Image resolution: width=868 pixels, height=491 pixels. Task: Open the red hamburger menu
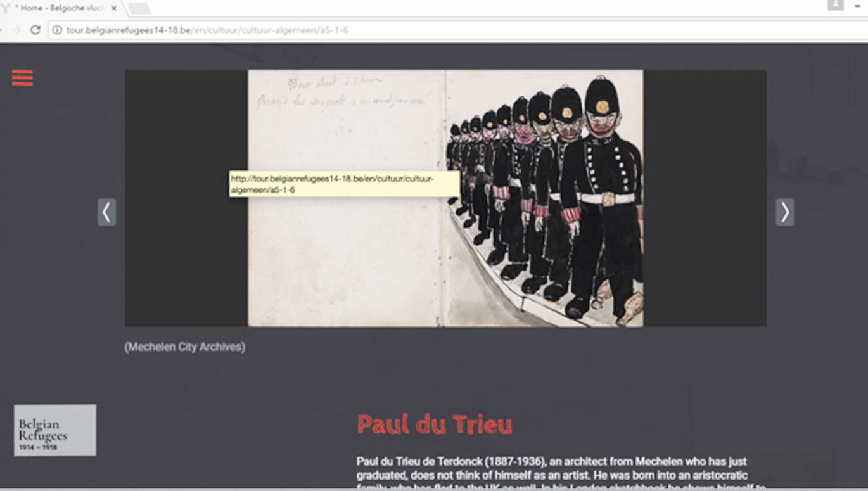(22, 77)
